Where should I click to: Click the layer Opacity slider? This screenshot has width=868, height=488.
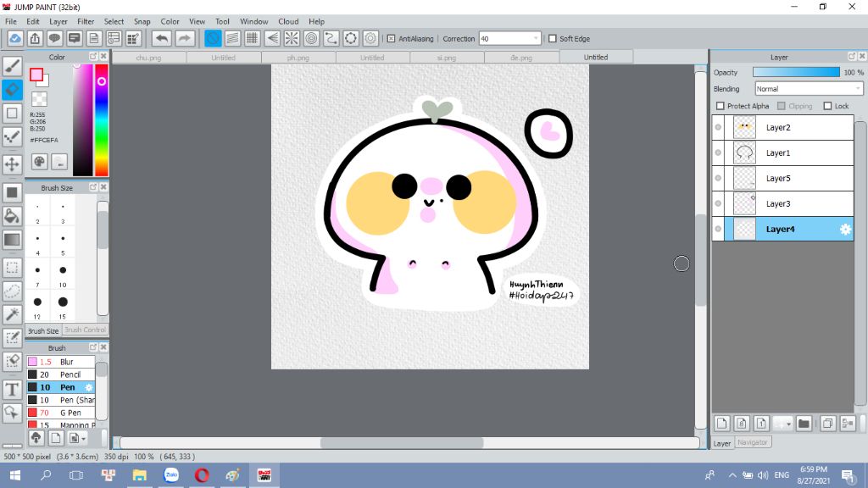tap(795, 73)
